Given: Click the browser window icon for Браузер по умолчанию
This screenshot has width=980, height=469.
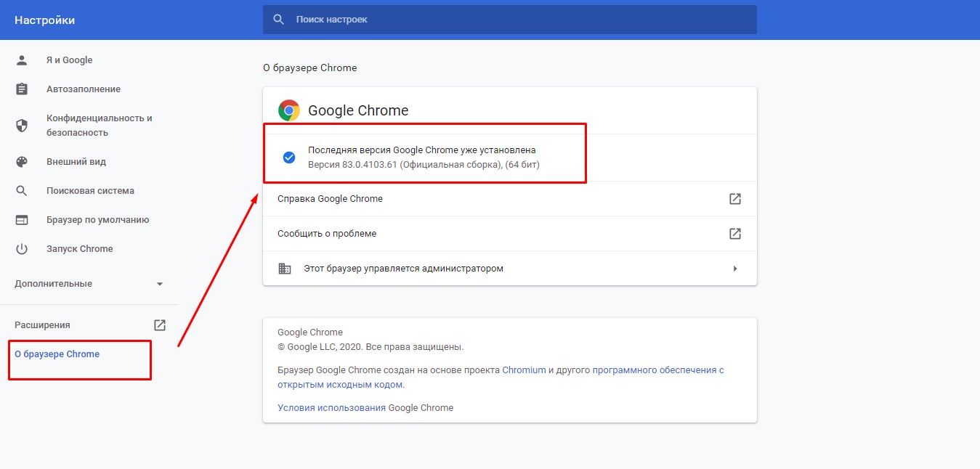Looking at the screenshot, I should [22, 220].
